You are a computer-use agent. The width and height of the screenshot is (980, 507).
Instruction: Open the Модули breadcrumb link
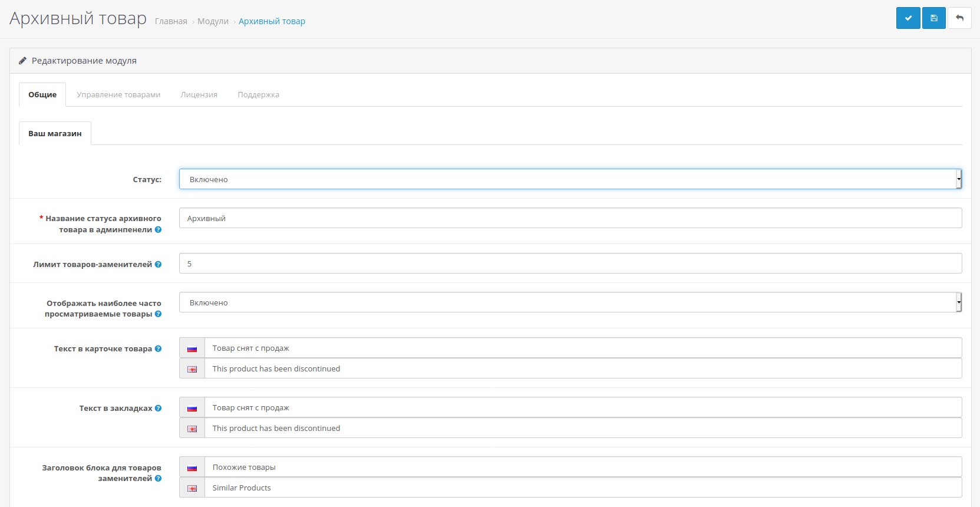tap(213, 22)
